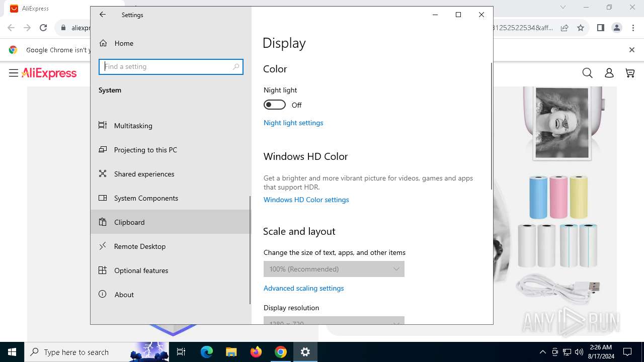Share this page from Chrome's address bar
The image size is (644, 362).
565,28
